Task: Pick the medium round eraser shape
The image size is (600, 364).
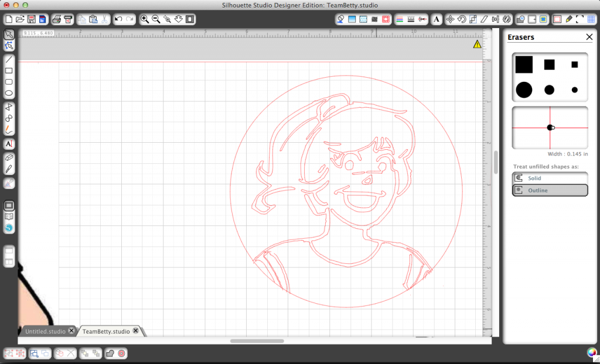Action: [550, 90]
